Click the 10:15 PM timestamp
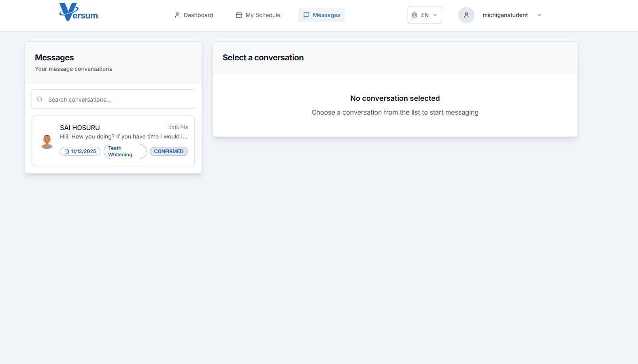Screen dimensions: 638x364 pyautogui.click(x=178, y=128)
